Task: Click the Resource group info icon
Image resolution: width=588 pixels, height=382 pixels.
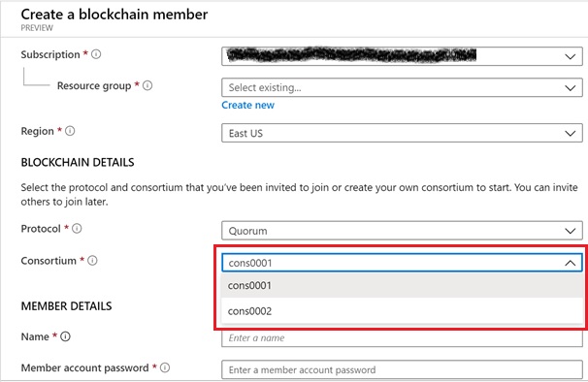Action: [147, 85]
